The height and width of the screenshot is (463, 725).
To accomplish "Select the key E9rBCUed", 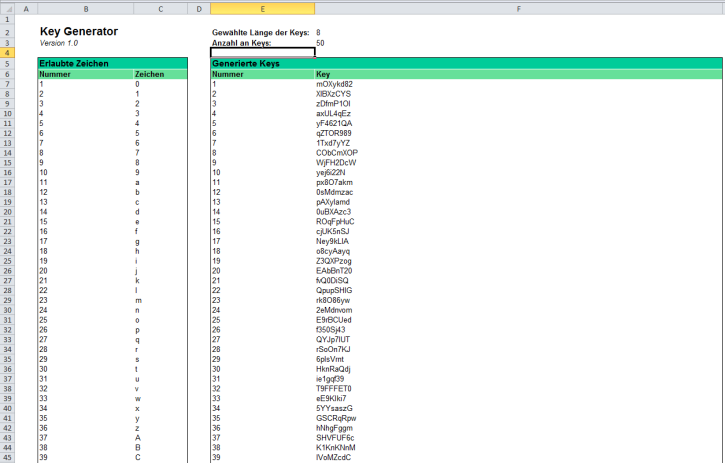I will click(x=333, y=320).
